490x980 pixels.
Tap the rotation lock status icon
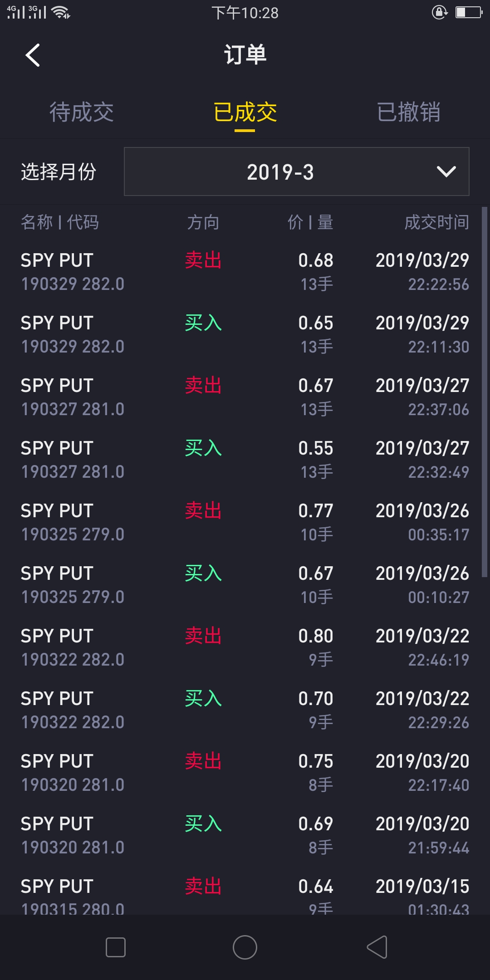[440, 12]
